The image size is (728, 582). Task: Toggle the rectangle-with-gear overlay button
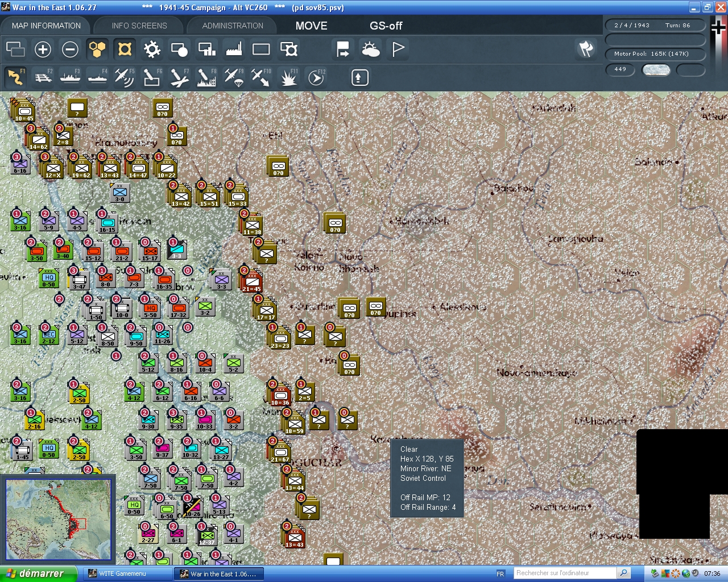pos(288,49)
